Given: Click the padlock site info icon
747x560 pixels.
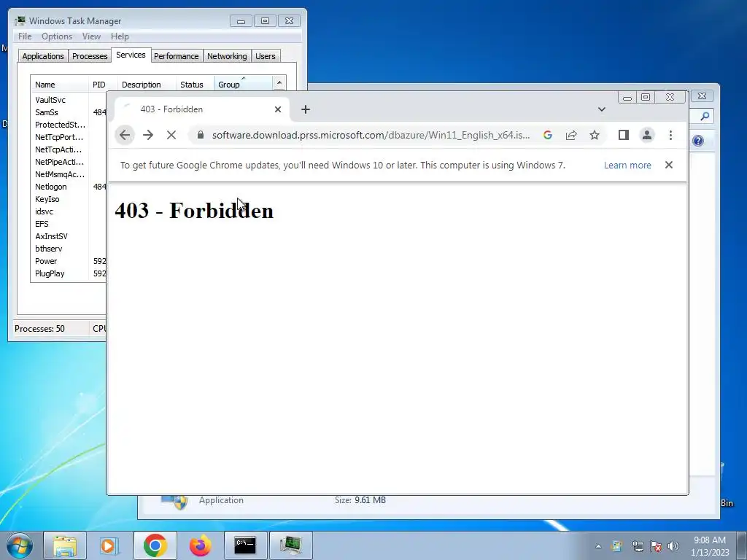Looking at the screenshot, I should 201,135.
